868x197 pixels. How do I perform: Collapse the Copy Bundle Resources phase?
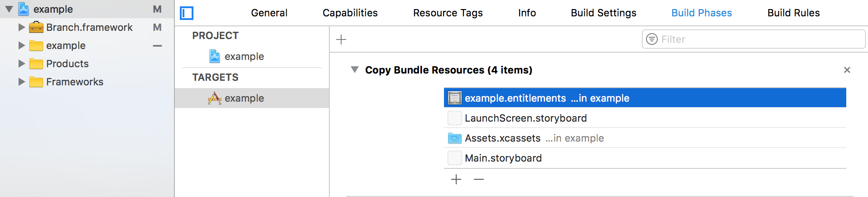(355, 69)
